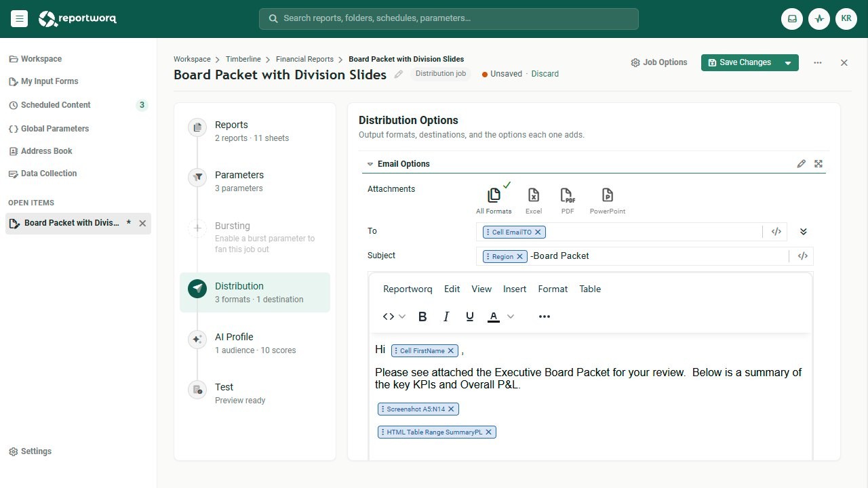
Task: Toggle bold formatting in email editor
Action: [x=422, y=317]
